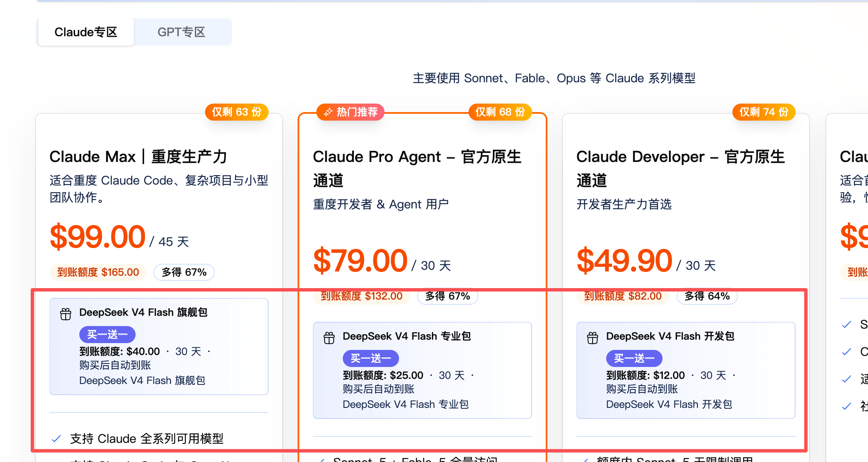Click the 多得 67% pill under Claude Max
Viewport: 868px width, 462px height.
[184, 272]
